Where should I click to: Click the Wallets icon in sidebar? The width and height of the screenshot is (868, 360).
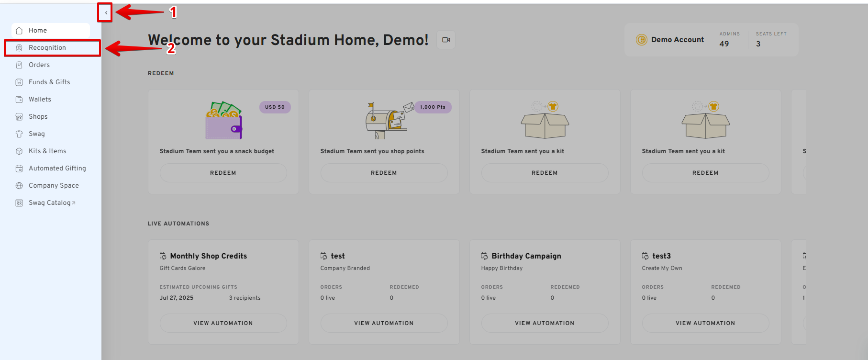[x=19, y=100]
